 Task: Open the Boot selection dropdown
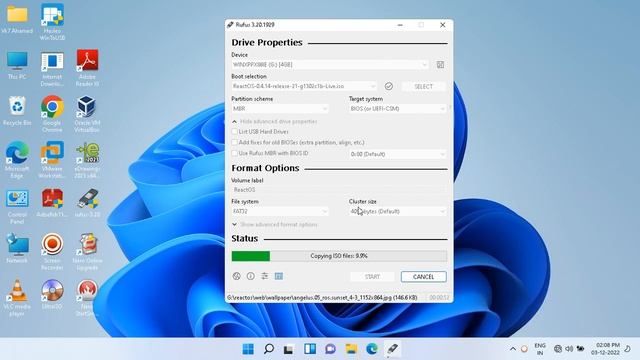(304, 86)
